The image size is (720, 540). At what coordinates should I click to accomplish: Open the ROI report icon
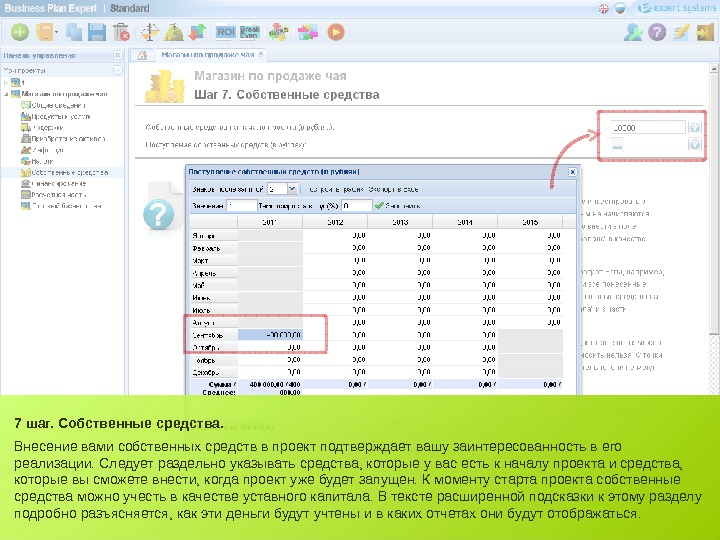[225, 32]
